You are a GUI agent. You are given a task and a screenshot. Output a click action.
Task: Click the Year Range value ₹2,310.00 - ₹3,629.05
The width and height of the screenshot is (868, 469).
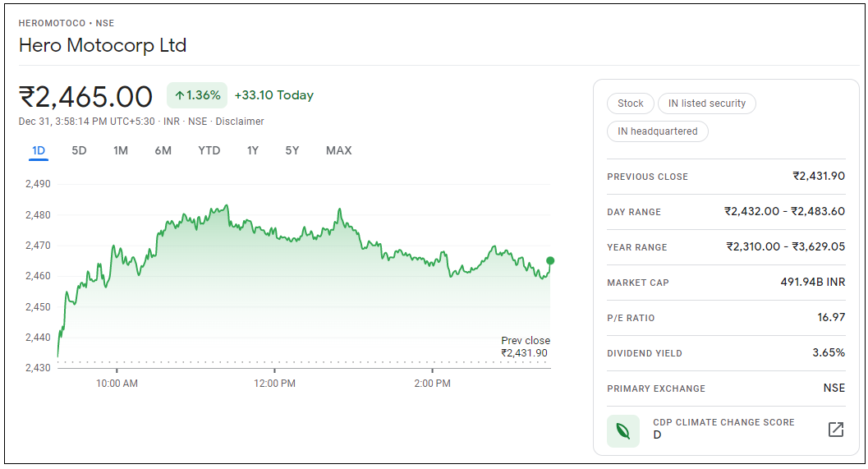786,247
